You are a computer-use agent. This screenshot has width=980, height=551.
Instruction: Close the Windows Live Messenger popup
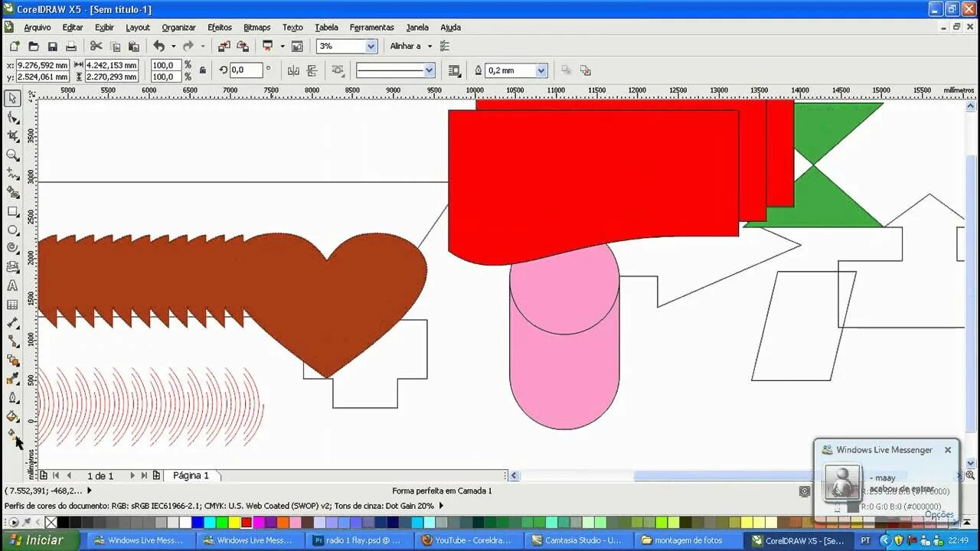coord(948,450)
